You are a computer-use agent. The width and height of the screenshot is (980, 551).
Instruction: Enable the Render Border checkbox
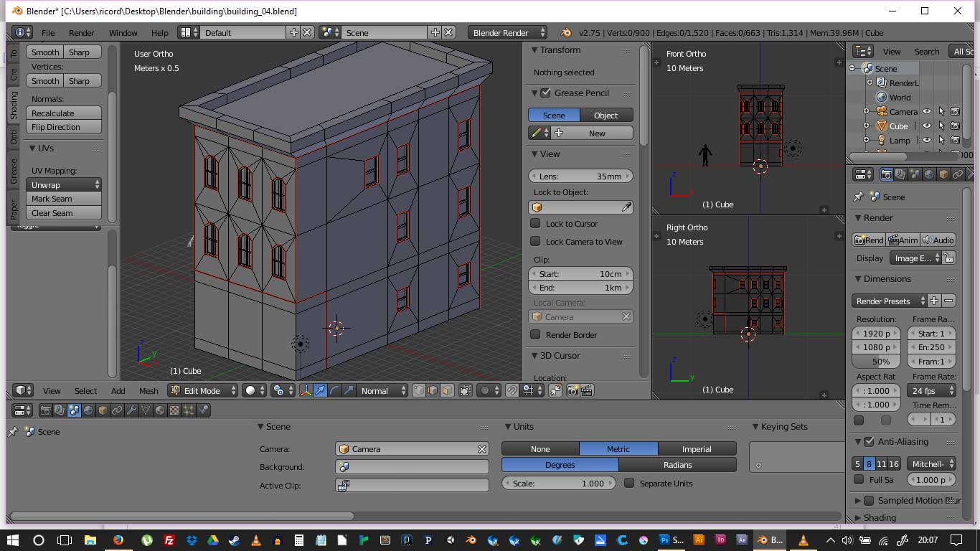pos(535,334)
